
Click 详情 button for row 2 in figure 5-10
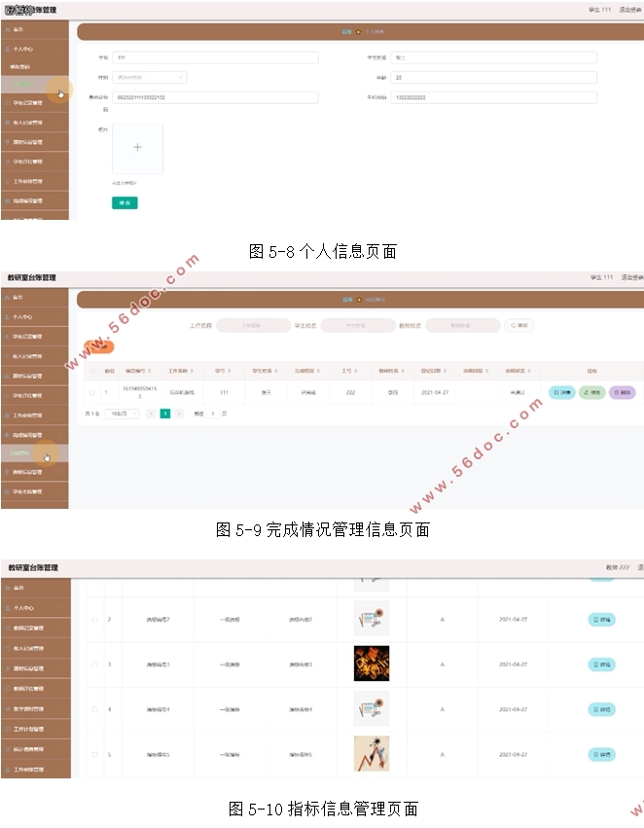602,620
